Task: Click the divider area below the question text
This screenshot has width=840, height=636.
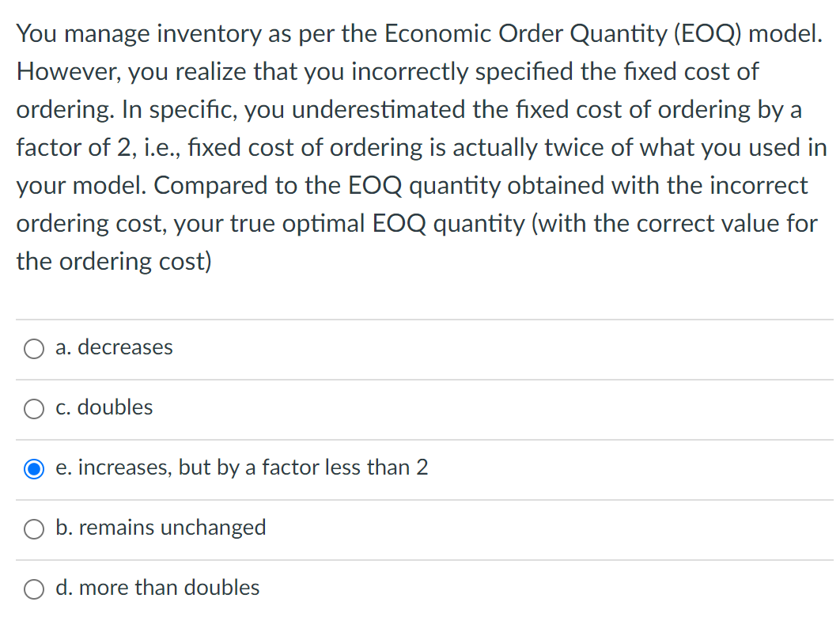Action: click(419, 319)
